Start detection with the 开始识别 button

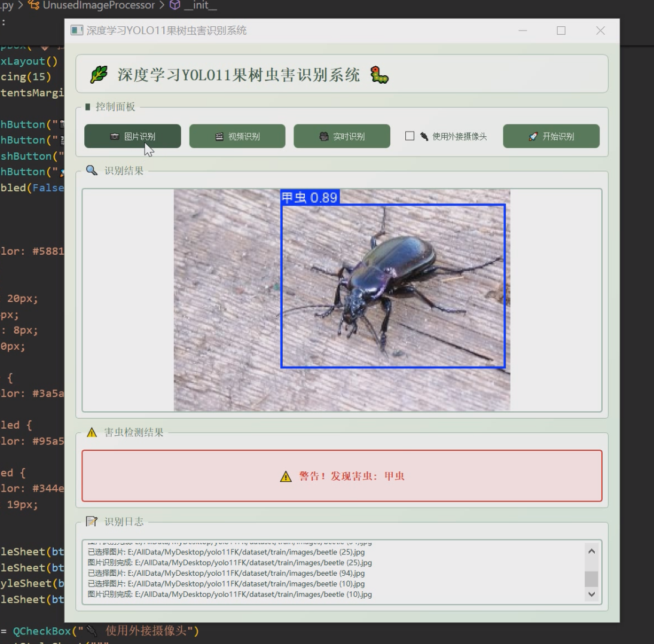coord(551,136)
